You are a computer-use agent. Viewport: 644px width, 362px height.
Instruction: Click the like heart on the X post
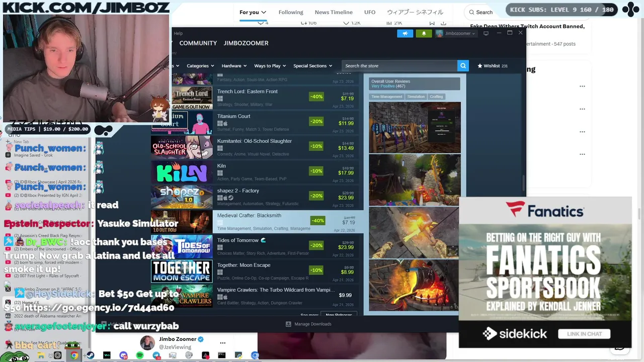coord(346,23)
